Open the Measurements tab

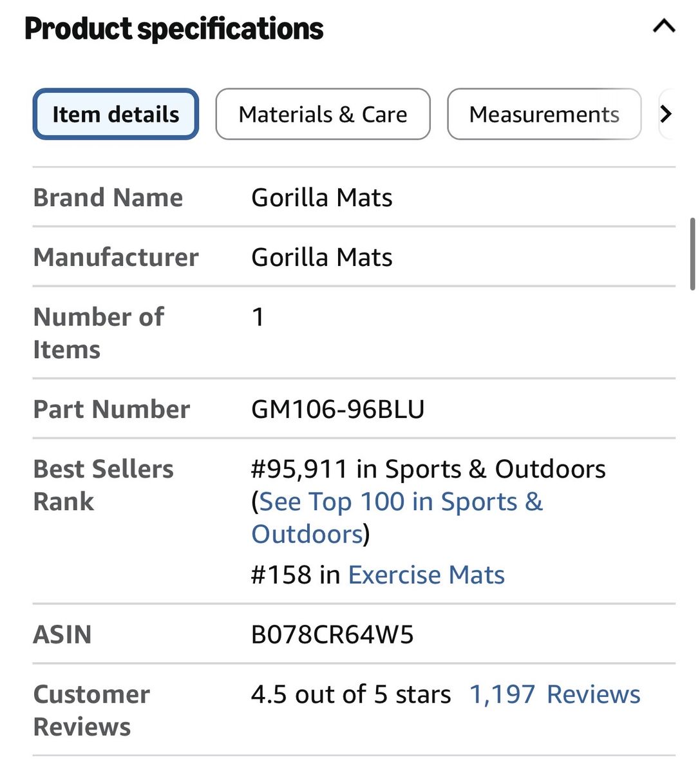coord(544,114)
